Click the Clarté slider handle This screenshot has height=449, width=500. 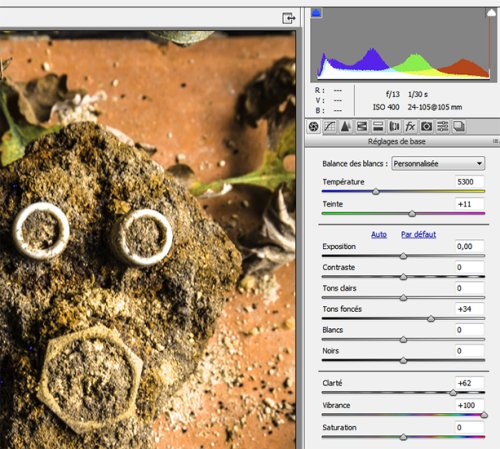(x=453, y=393)
